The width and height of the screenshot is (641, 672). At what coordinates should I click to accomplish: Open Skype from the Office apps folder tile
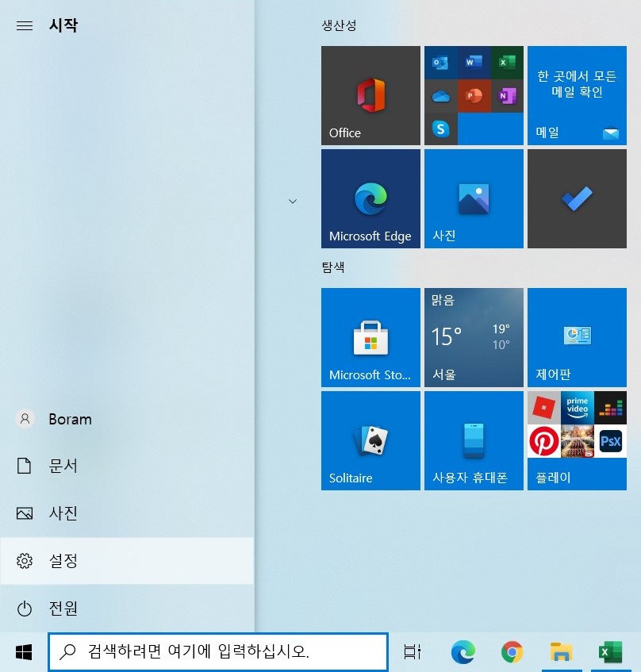click(x=440, y=129)
